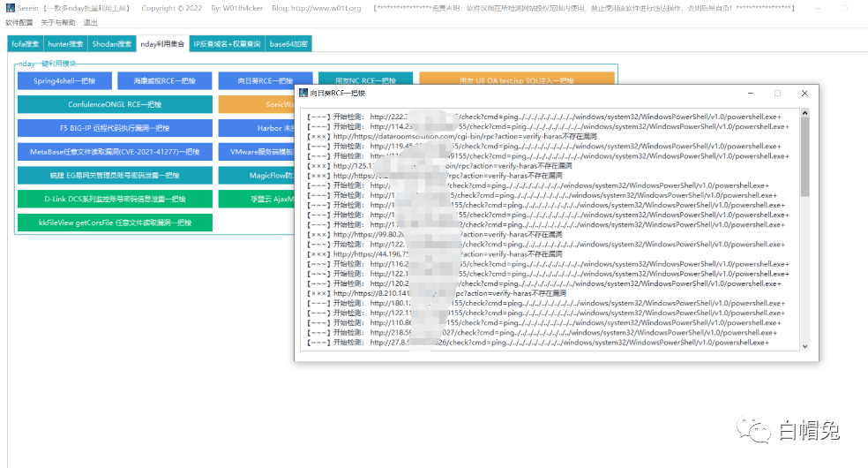The height and width of the screenshot is (468, 868).
Task: Click the log line starting http://218.59
Action: click(542, 332)
